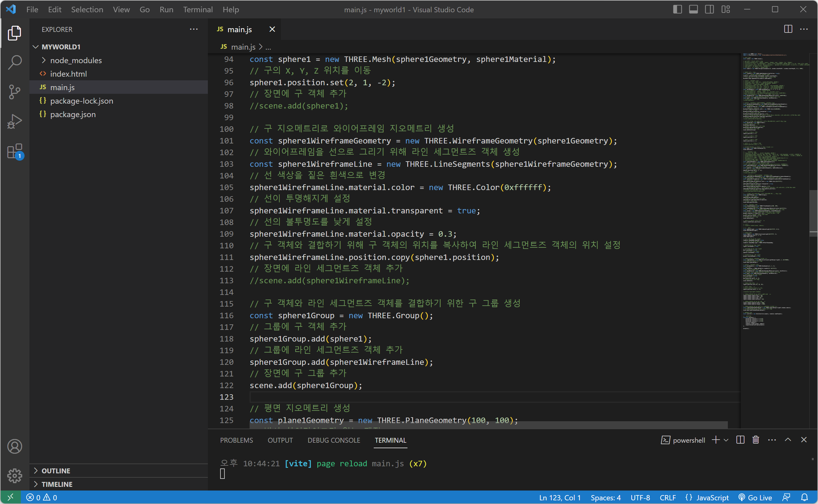This screenshot has height=504, width=818.
Task: Click Go Live in status bar
Action: [x=755, y=497]
